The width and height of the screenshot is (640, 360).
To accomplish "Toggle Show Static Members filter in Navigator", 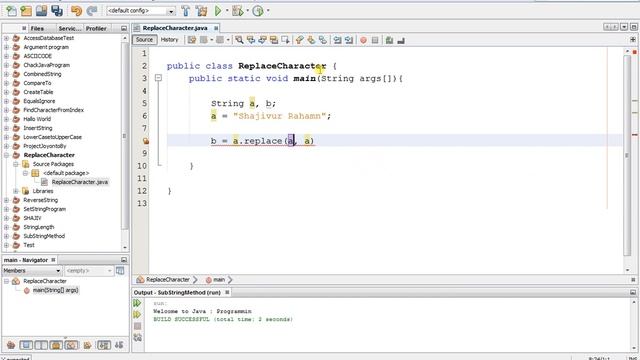I will [41, 345].
